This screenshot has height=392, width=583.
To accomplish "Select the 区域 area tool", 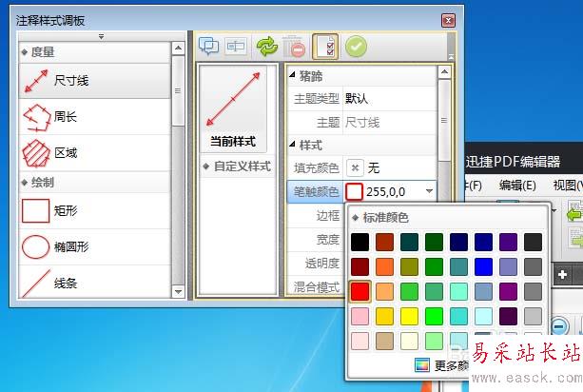I will [94, 153].
